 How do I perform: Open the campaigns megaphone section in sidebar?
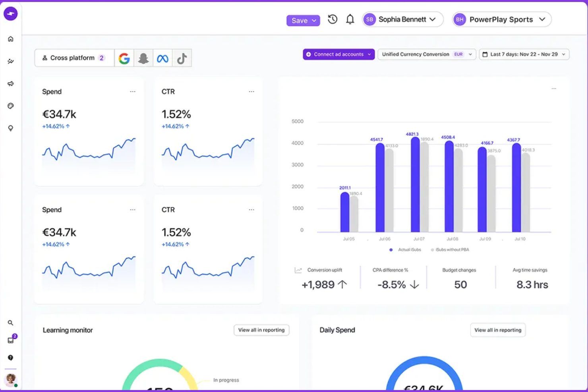(x=10, y=83)
